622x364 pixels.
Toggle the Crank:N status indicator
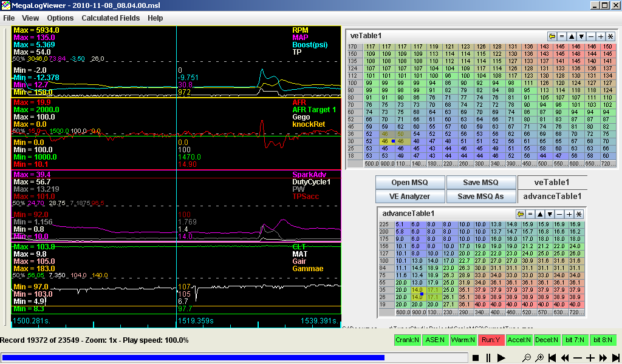pyautogui.click(x=406, y=340)
